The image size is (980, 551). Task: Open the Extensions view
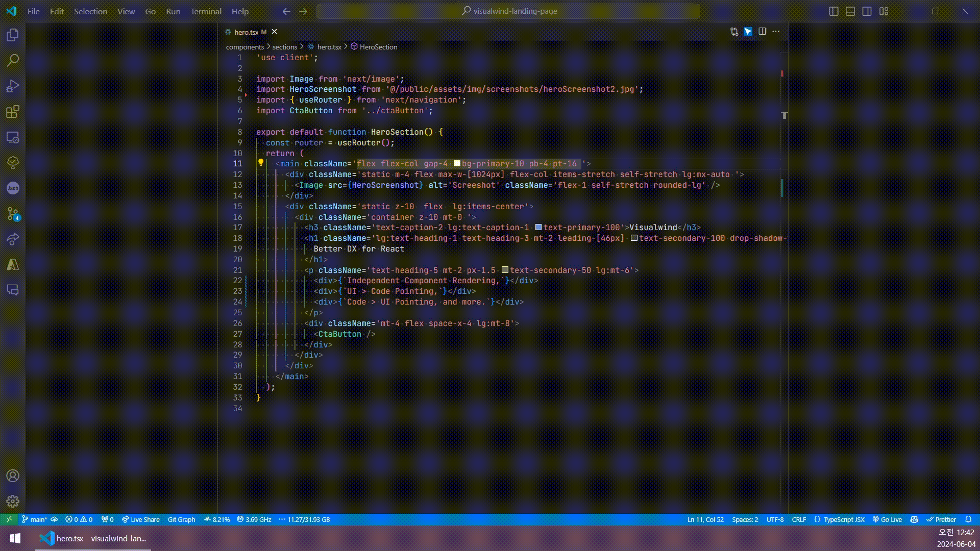pos(13,112)
